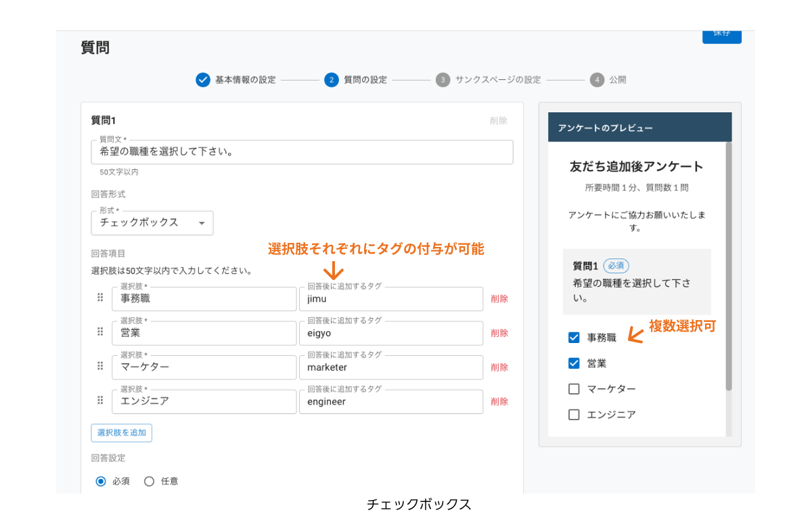
Task: Click drag handle icon for 事務職 row
Action: [x=100, y=298]
